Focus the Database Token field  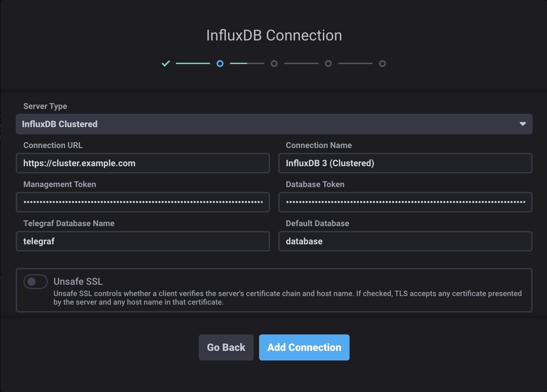coord(405,202)
